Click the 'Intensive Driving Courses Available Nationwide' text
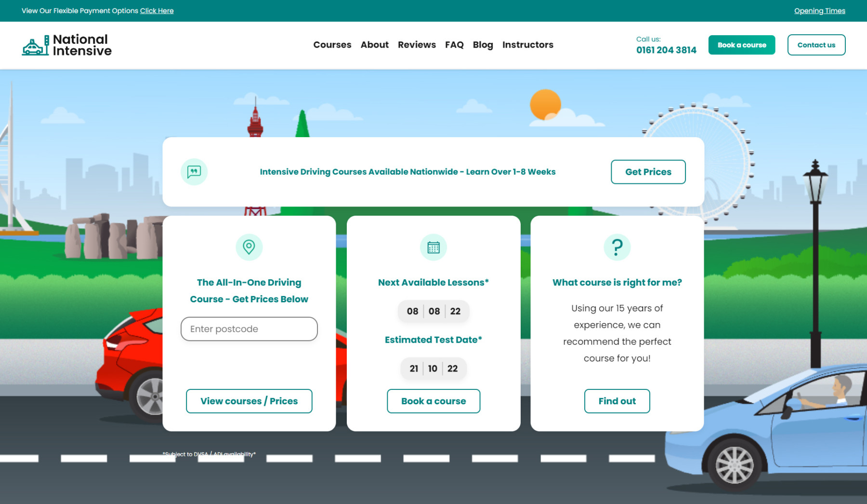The height and width of the screenshot is (504, 867). 407,172
